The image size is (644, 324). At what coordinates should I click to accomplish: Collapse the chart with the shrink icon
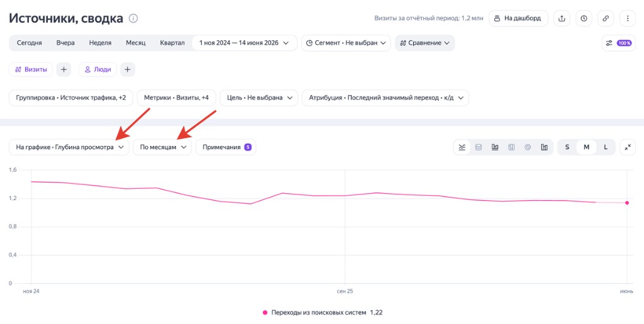pyautogui.click(x=628, y=147)
